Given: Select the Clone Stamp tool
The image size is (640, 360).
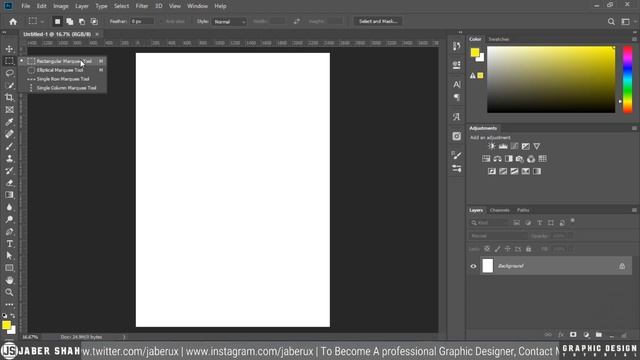Looking at the screenshot, I should [x=9, y=158].
